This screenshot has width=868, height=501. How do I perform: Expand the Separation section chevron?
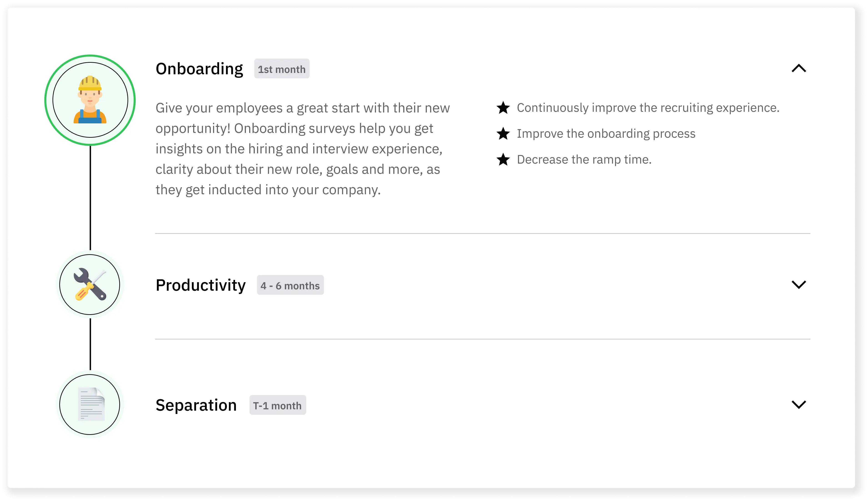pos(798,404)
